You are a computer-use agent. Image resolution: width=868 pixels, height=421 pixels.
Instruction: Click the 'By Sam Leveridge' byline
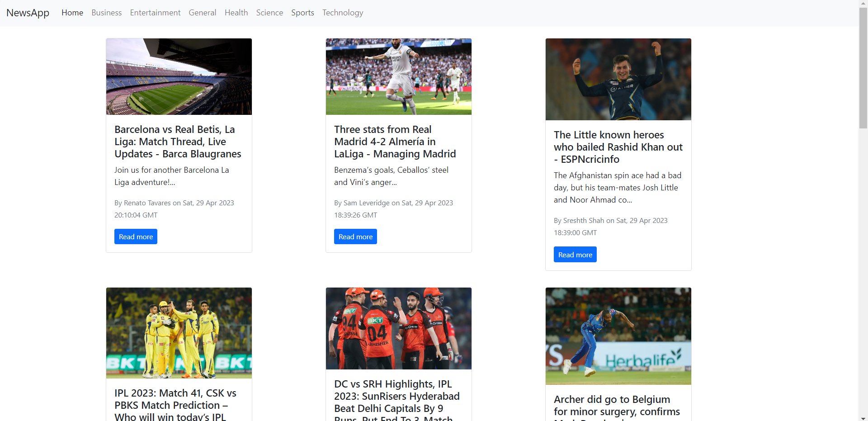click(393, 209)
